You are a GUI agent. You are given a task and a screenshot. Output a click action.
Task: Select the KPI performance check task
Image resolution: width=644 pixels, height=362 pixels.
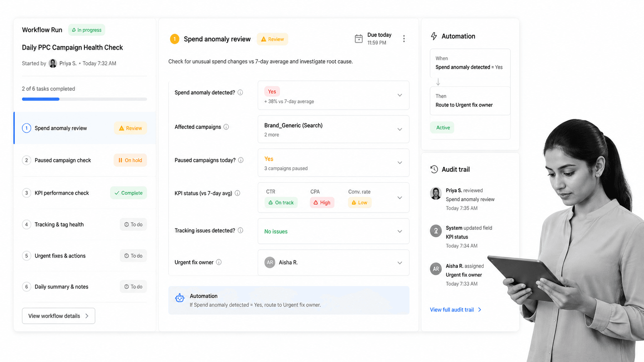(x=85, y=193)
